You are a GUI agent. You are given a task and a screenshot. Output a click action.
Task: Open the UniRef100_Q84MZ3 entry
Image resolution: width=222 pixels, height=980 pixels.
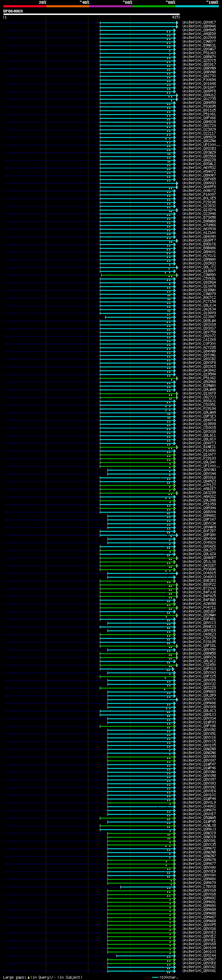coord(199,481)
